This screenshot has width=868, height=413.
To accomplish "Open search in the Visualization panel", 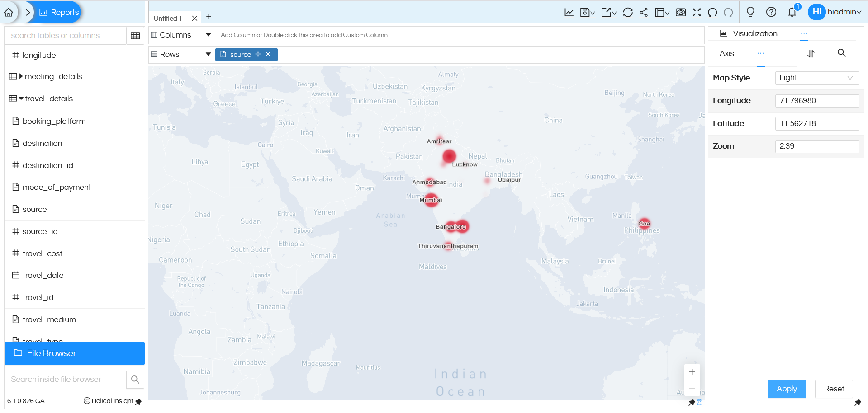I will pyautogui.click(x=841, y=53).
